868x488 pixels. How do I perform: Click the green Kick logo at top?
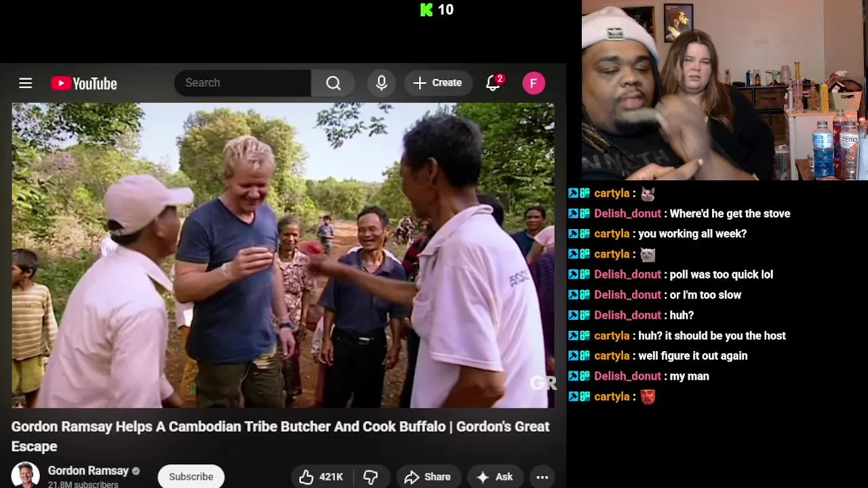[x=427, y=9]
